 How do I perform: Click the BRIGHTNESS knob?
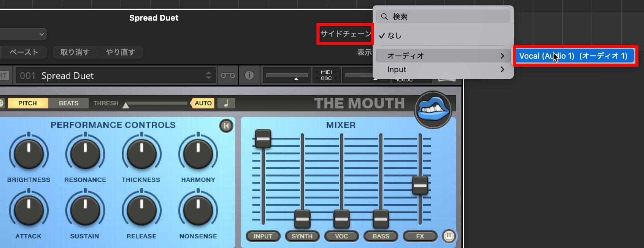(x=29, y=154)
